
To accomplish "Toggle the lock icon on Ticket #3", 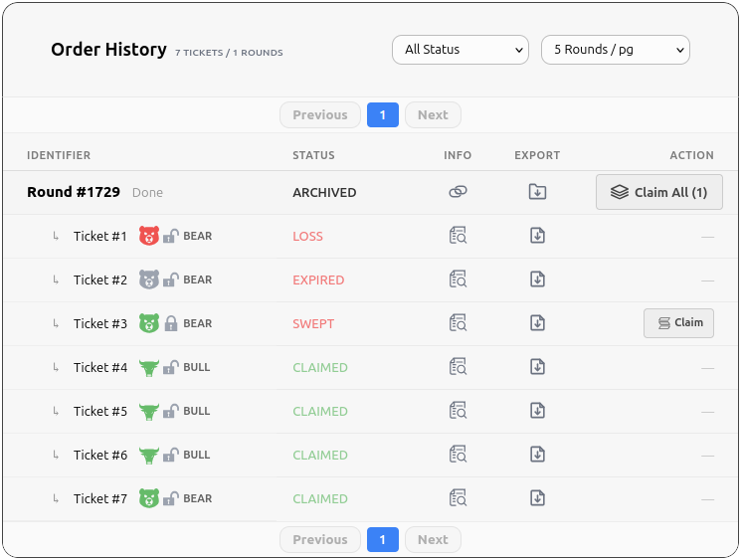I will (171, 323).
